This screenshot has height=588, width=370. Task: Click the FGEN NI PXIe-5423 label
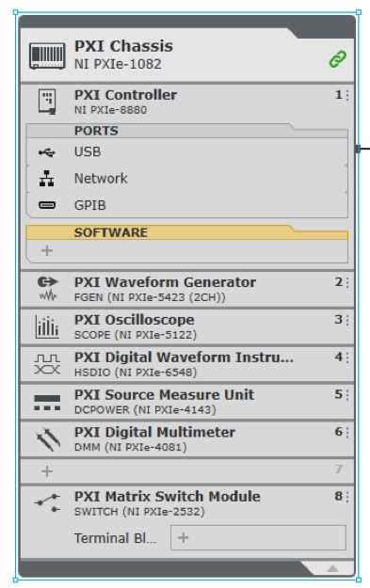point(150,297)
